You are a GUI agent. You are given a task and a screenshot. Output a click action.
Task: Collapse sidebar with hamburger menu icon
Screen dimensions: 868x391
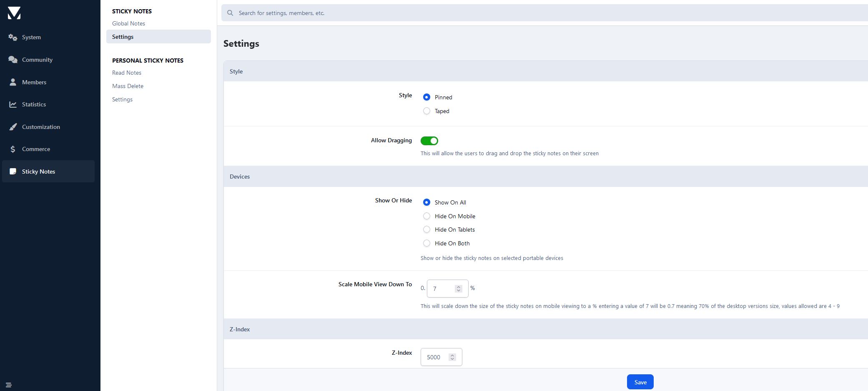click(x=9, y=385)
